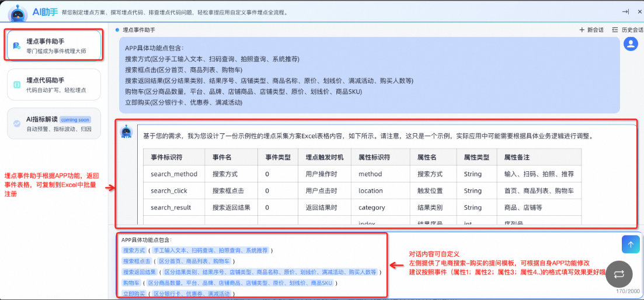Click the 埋点代码助手 code bracket icon
Screen dimensions: 644x300
point(17,84)
